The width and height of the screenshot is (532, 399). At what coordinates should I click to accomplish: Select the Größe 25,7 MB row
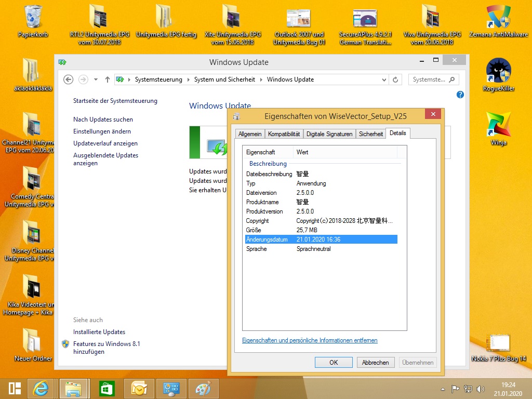(321, 230)
